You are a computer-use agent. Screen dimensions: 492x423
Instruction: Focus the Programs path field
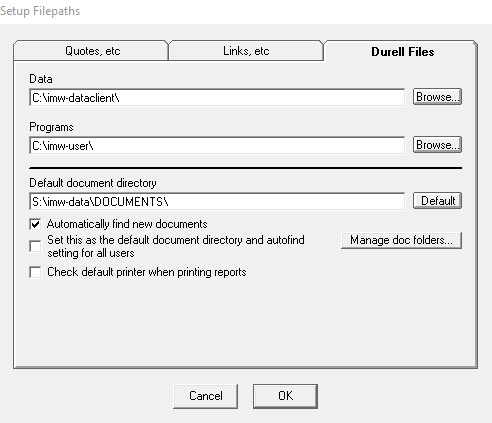[x=217, y=145]
